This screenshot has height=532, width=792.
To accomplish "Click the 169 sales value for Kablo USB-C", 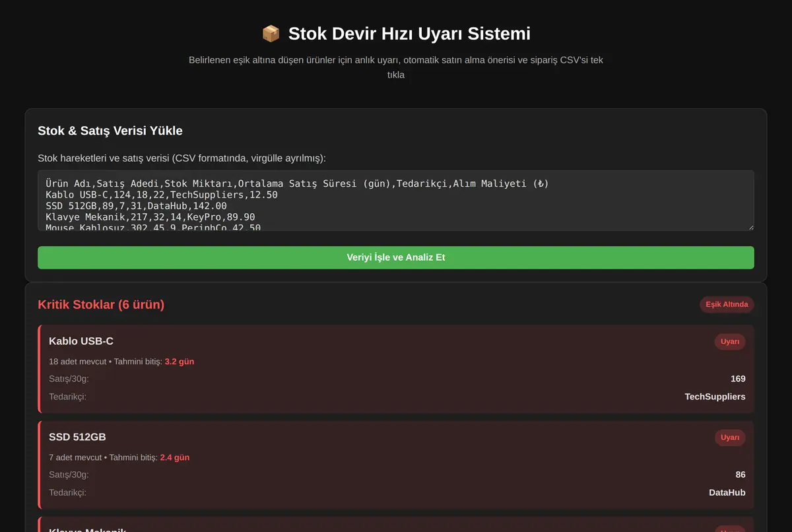I will pyautogui.click(x=738, y=379).
